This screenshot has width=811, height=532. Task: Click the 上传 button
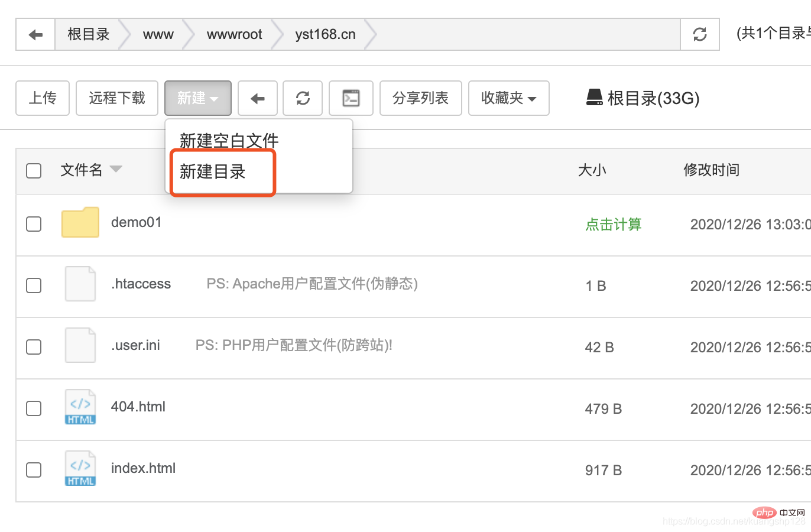(43, 98)
